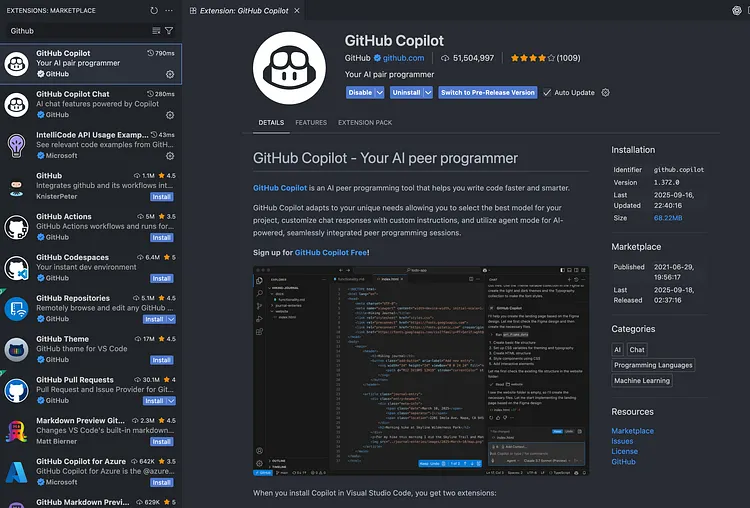The width and height of the screenshot is (750, 508).
Task: Select GitHub Markdown Preview list entry
Action: pos(91,502)
